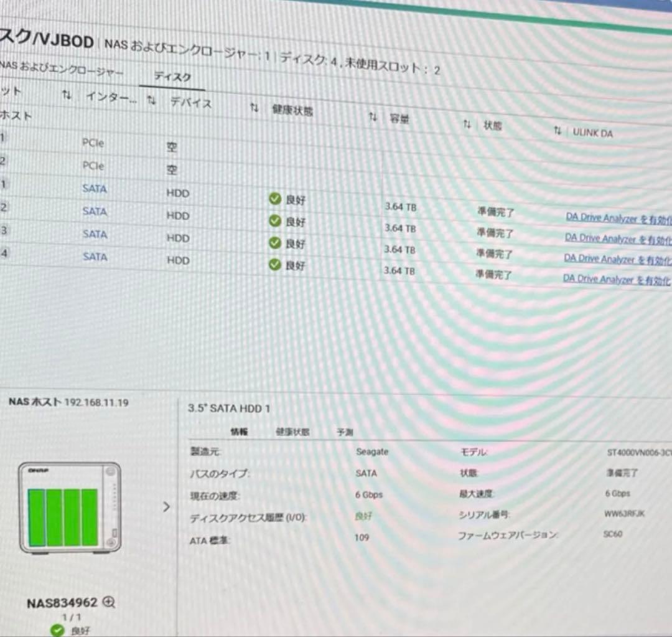Click green check icon below NAS834962
Viewport: 672px width, 637px height.
click(x=58, y=630)
